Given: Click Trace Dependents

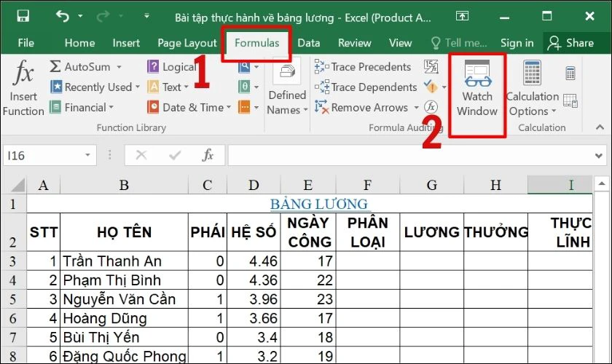Looking at the screenshot, I should (366, 87).
